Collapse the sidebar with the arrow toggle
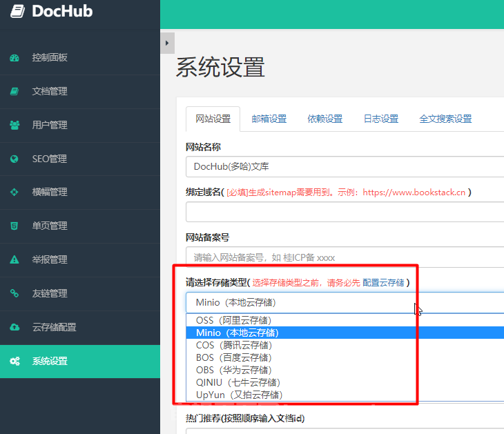The height and width of the screenshot is (434, 504). coord(166,43)
